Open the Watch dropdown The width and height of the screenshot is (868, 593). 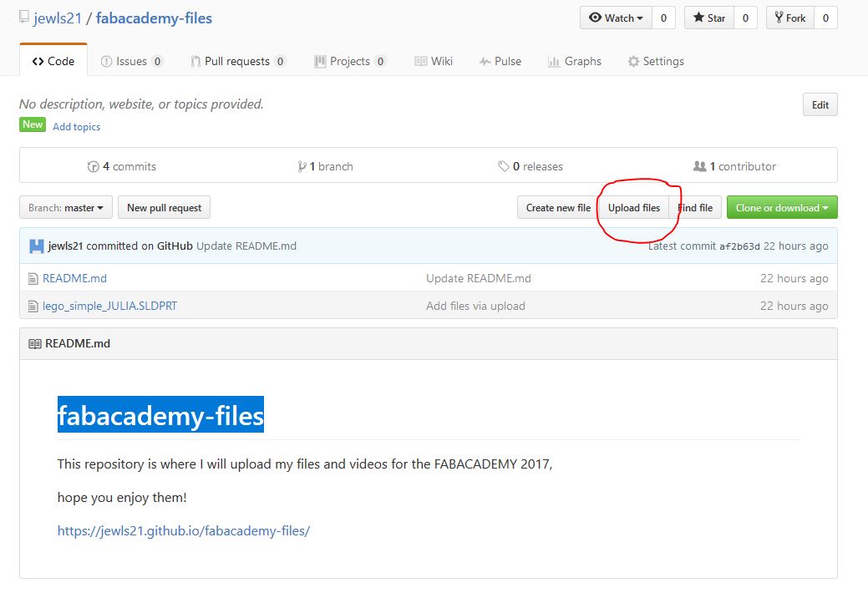(x=617, y=18)
